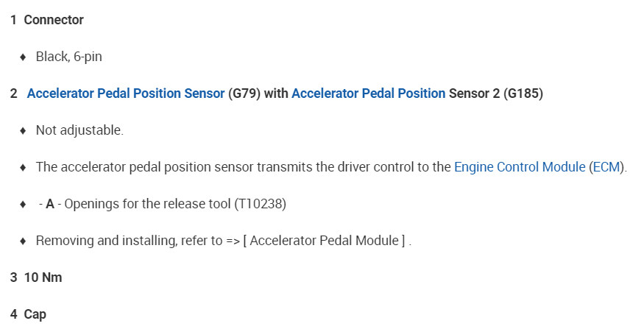Click the 'Not adjustable.' line
The height and width of the screenshot is (329, 644).
[79, 130]
